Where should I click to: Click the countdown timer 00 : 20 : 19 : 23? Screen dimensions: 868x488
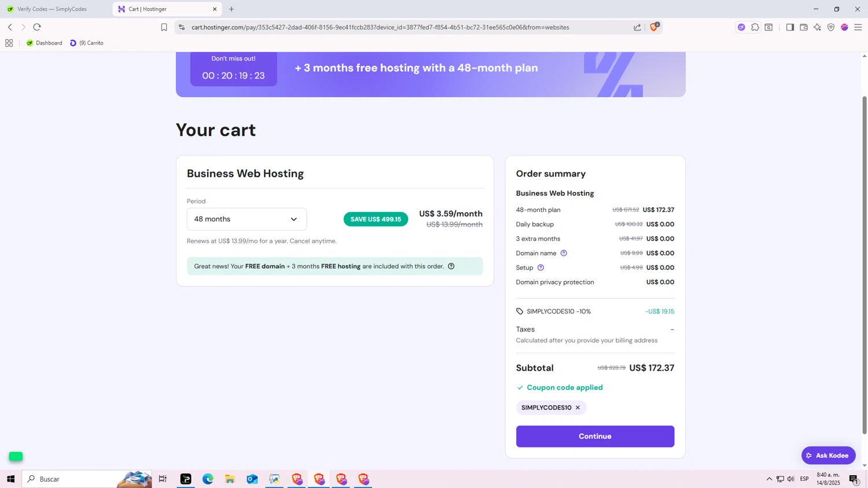pyautogui.click(x=233, y=76)
